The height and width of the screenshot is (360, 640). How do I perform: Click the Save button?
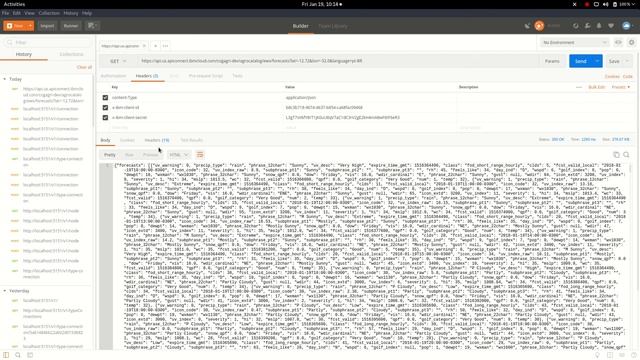(614, 61)
